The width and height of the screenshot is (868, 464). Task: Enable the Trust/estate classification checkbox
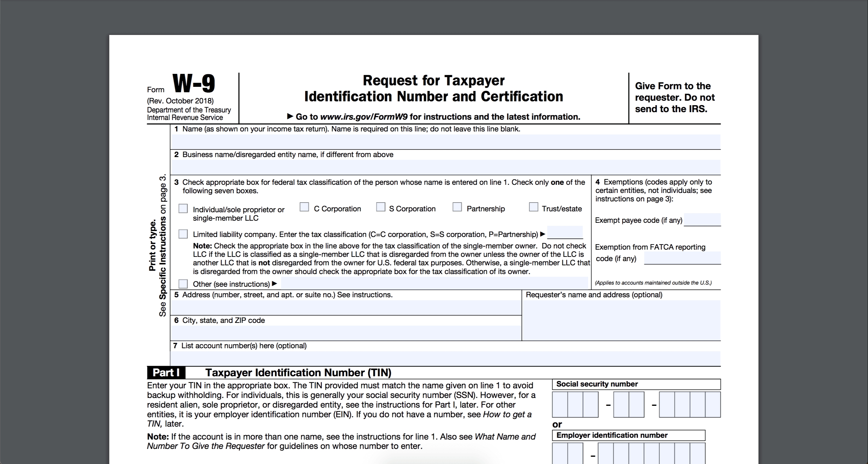click(x=532, y=208)
